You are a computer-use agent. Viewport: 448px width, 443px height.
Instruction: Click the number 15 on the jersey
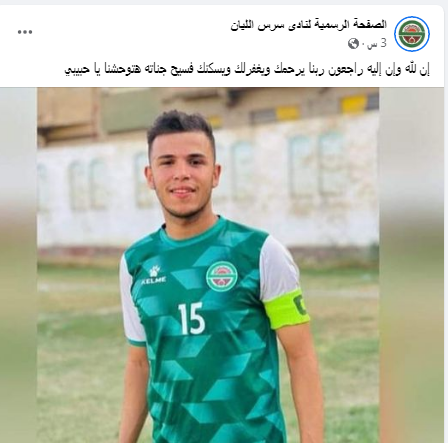point(191,318)
